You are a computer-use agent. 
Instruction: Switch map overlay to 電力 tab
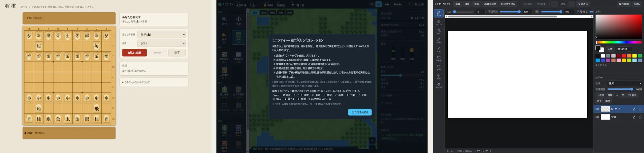click(263, 13)
